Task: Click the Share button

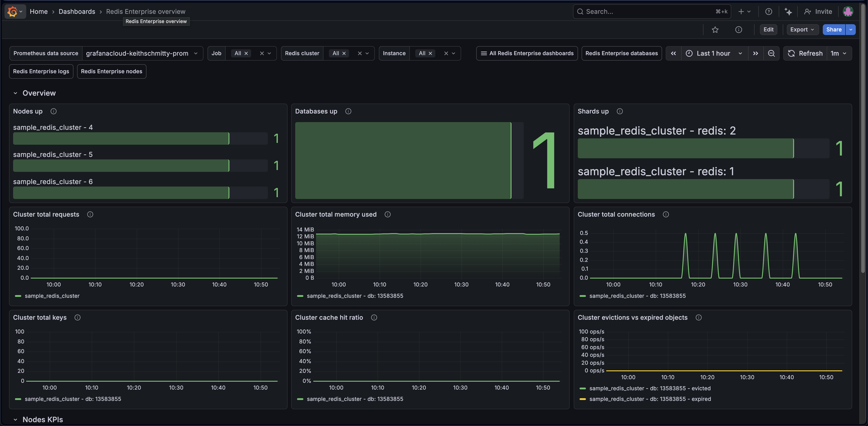Action: (834, 30)
